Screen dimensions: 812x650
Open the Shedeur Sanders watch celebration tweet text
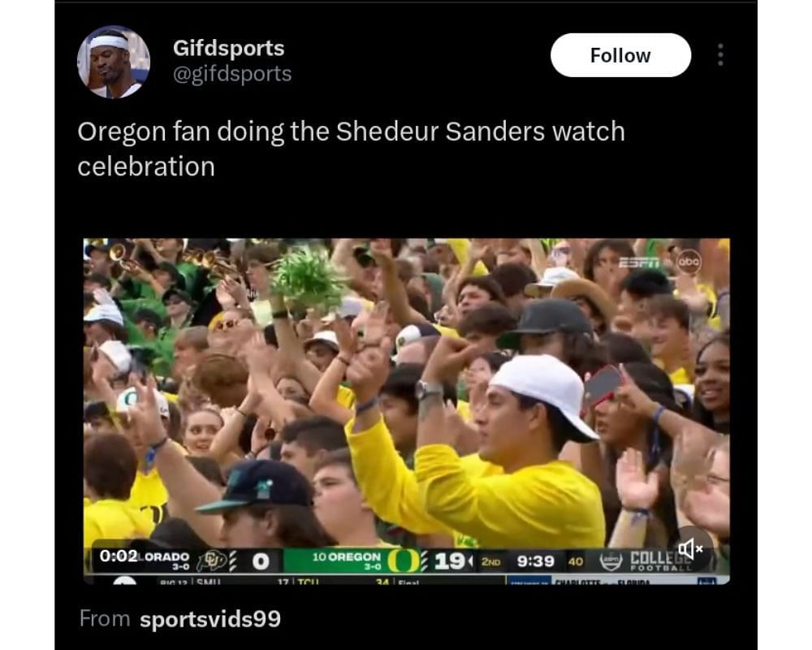tap(351, 149)
